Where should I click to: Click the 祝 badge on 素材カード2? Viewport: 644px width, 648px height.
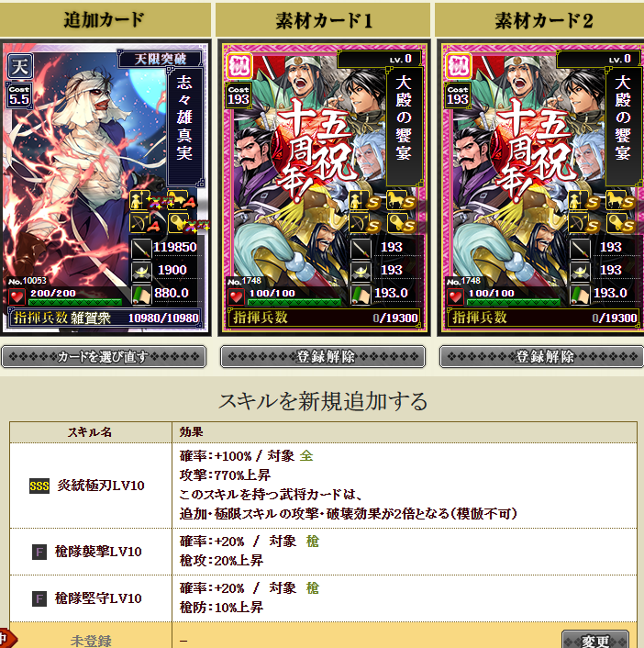tap(459, 66)
